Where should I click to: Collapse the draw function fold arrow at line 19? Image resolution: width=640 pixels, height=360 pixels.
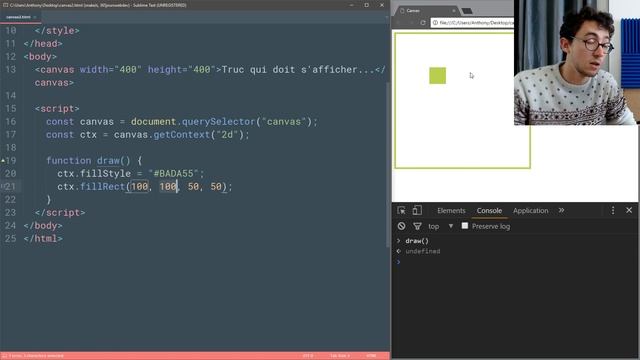pyautogui.click(x=3, y=161)
